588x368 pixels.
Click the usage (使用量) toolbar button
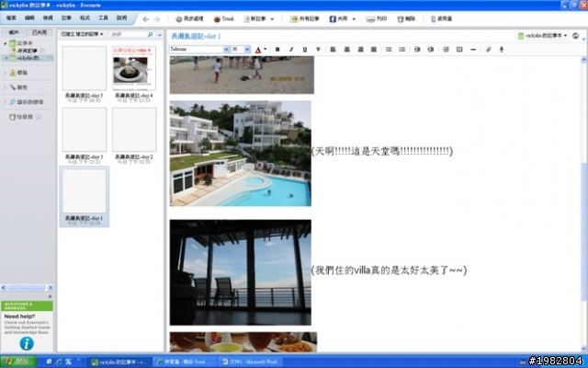click(x=441, y=18)
